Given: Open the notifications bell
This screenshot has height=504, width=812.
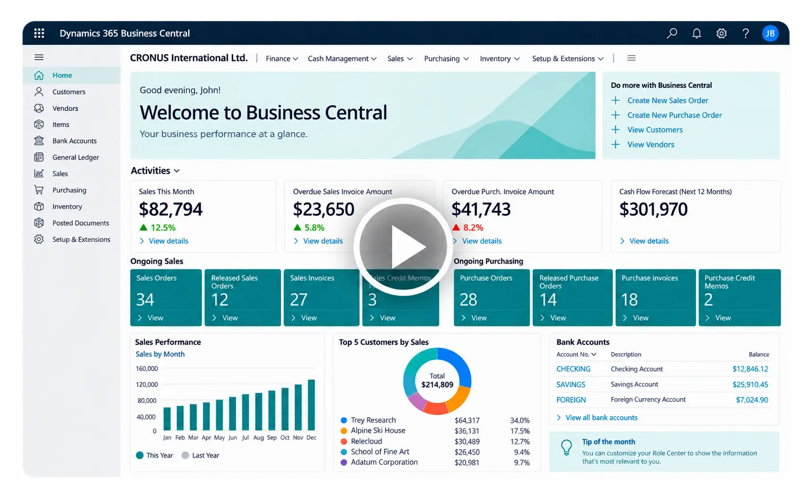Looking at the screenshot, I should click(x=697, y=33).
